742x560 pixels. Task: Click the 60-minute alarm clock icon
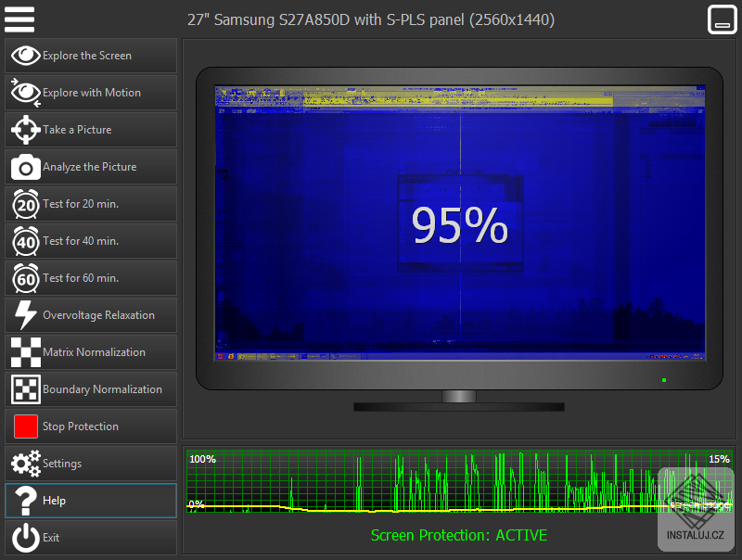click(26, 278)
